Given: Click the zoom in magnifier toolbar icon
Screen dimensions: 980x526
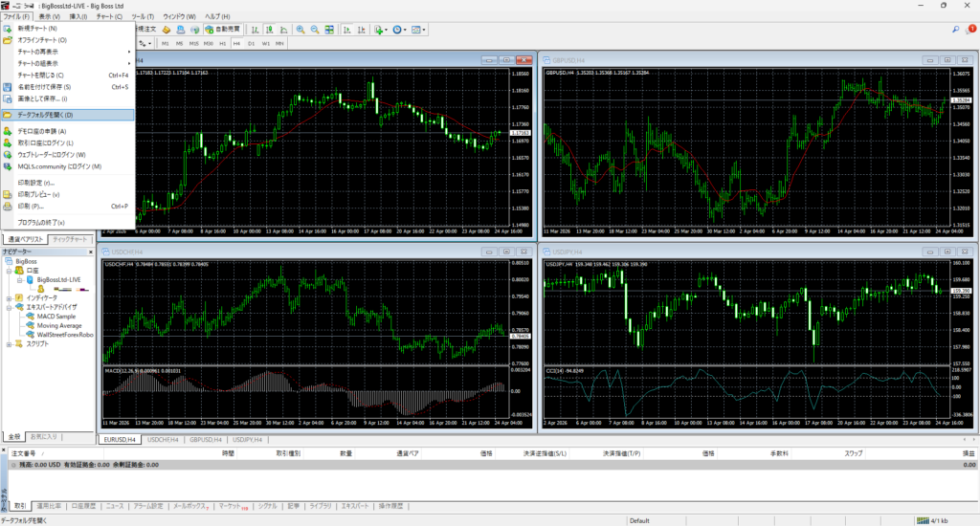Looking at the screenshot, I should 300,30.
